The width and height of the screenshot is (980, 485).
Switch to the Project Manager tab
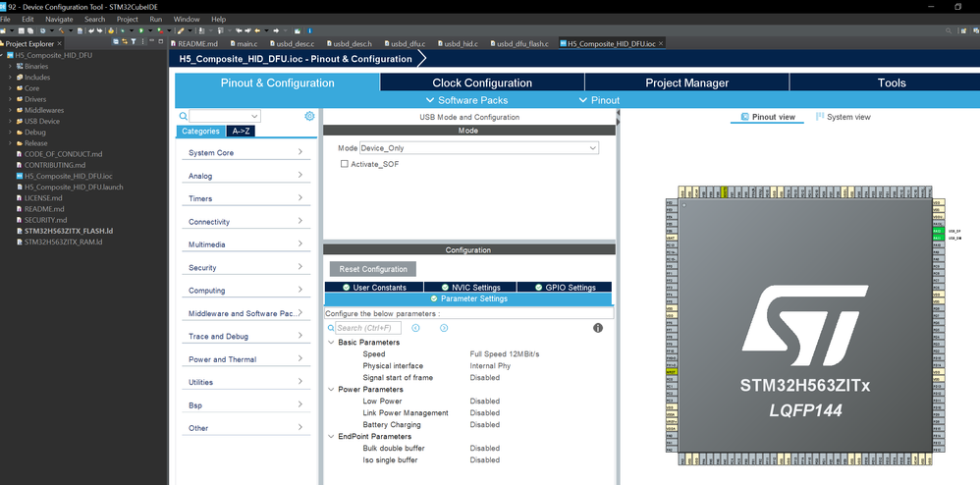686,82
